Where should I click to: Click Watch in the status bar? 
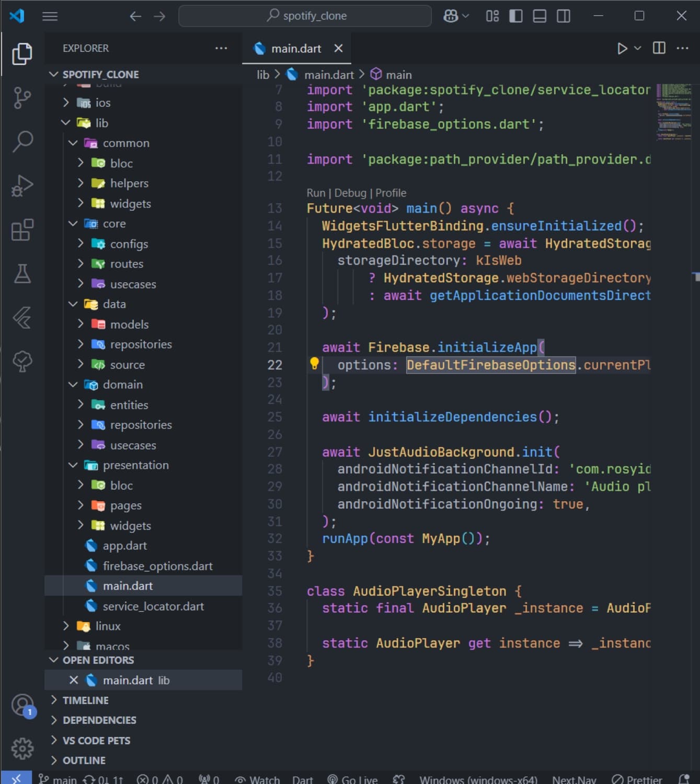(257, 779)
